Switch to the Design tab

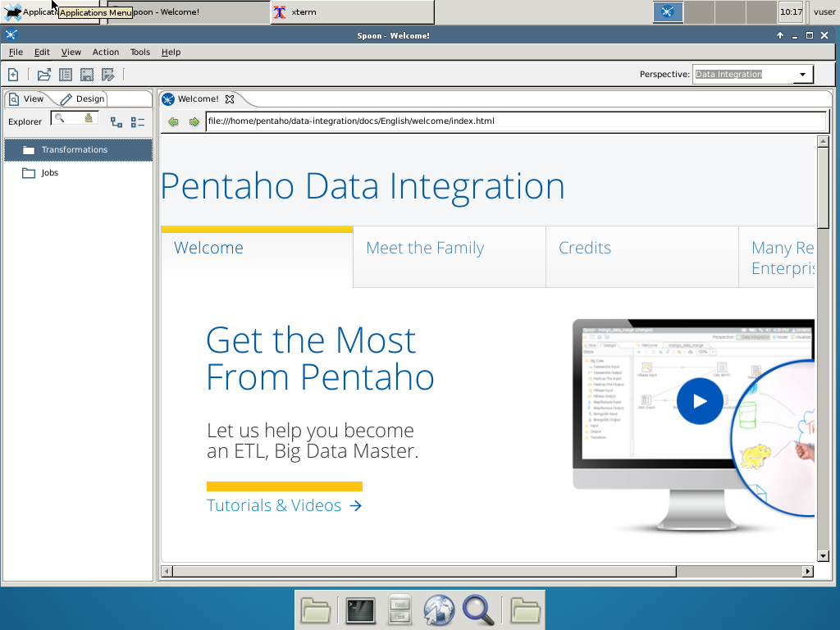tap(83, 99)
